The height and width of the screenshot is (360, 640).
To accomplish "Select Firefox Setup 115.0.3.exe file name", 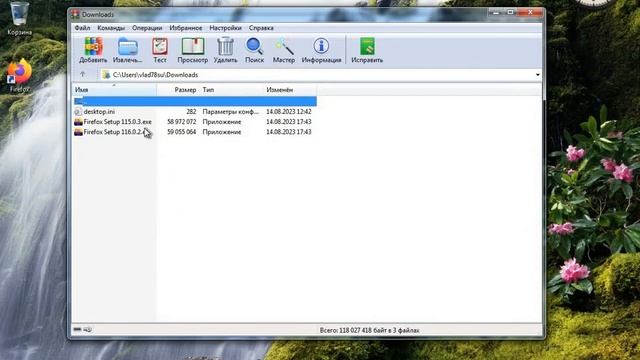I will pos(118,122).
